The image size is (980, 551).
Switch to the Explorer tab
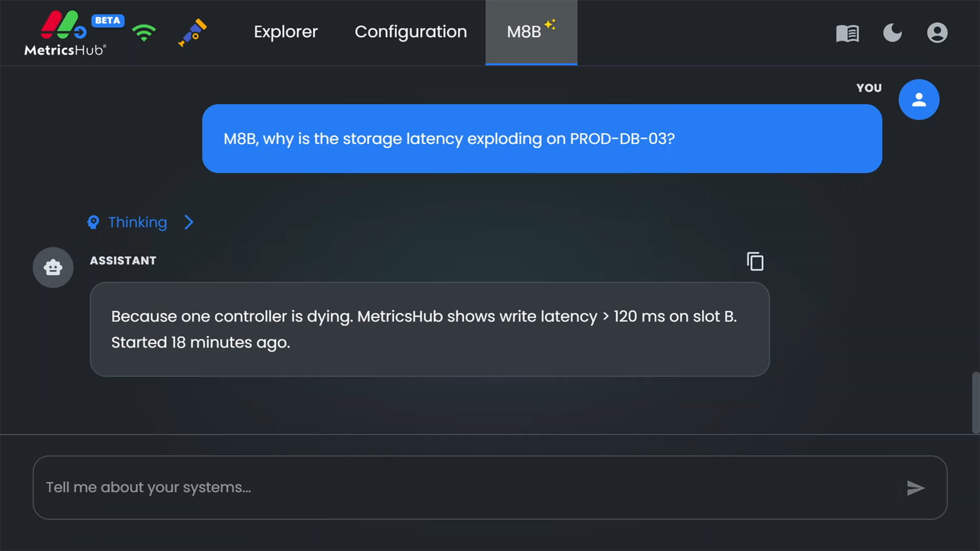pyautogui.click(x=285, y=32)
